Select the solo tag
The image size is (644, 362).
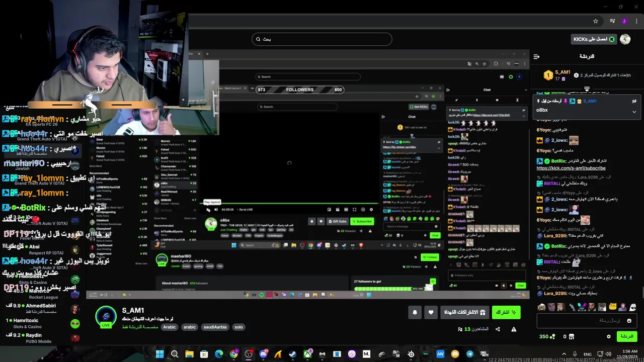pos(238,327)
